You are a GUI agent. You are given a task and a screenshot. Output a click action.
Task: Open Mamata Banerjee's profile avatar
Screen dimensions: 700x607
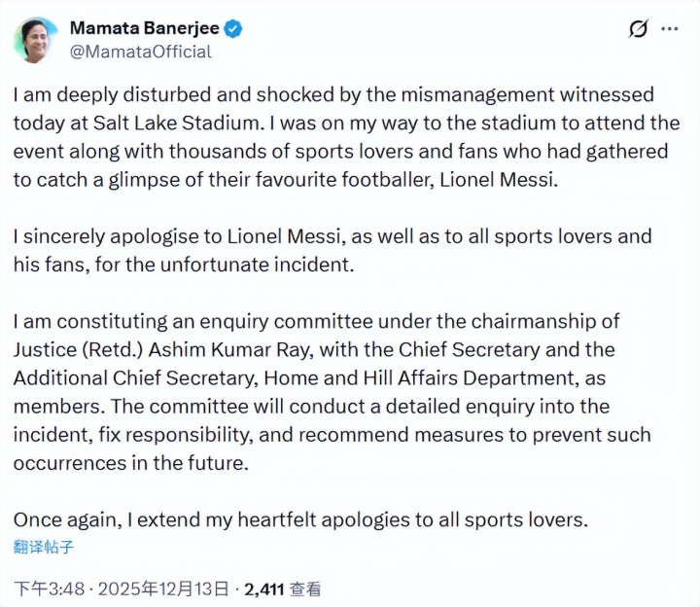(35, 40)
